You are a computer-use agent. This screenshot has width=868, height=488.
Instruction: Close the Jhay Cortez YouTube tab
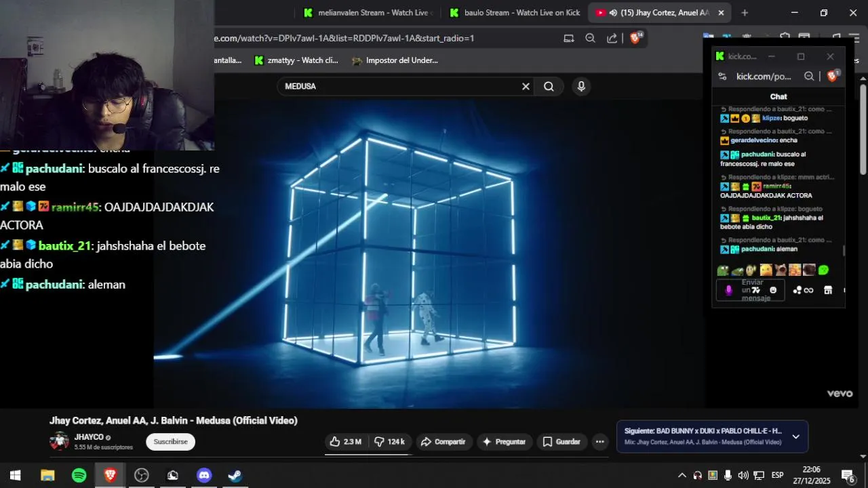pos(721,13)
